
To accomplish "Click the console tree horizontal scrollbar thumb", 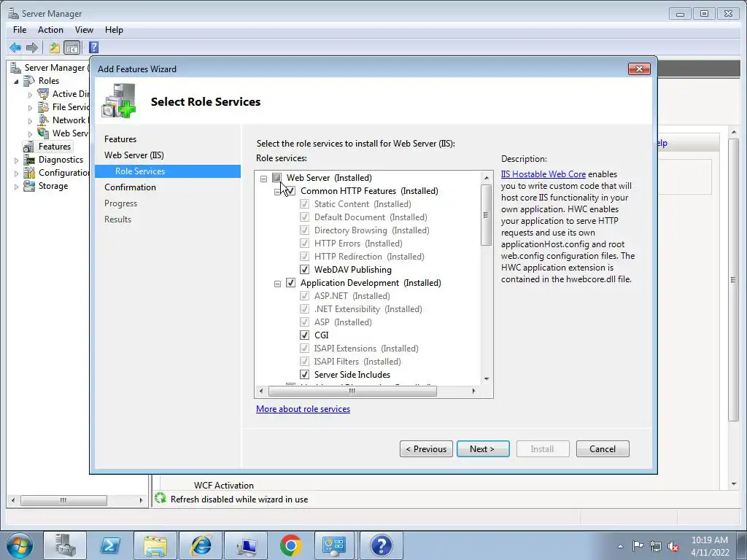I will click(x=64, y=500).
